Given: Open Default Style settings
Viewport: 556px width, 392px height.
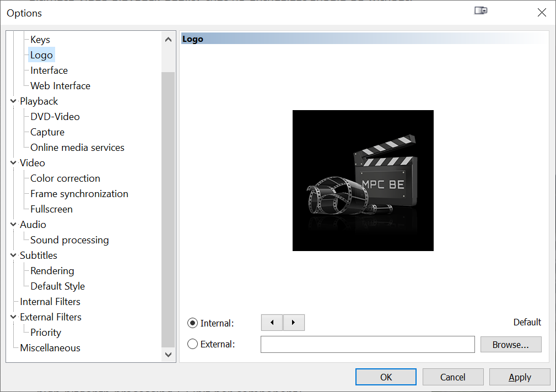Looking at the screenshot, I should (x=57, y=286).
